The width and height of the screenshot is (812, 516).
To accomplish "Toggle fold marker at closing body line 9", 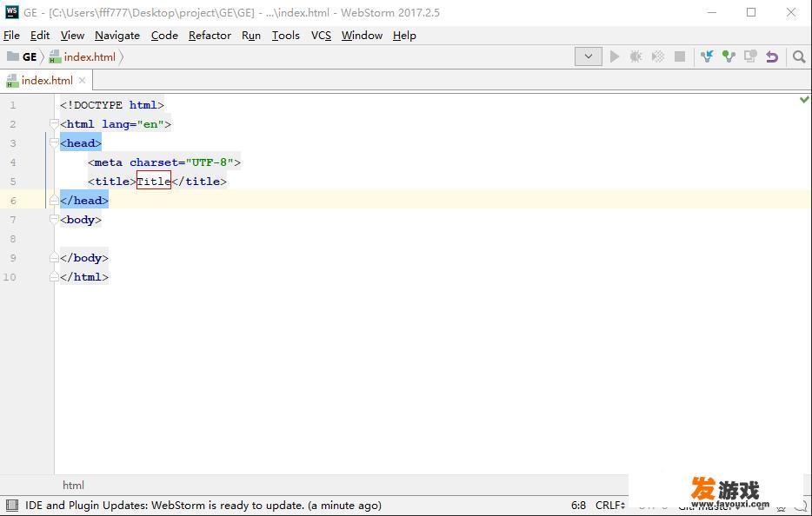I will (54, 258).
